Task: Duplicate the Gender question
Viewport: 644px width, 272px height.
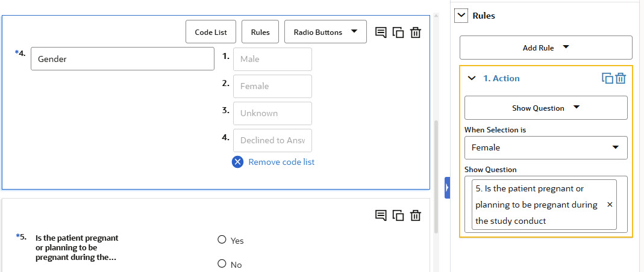Action: click(398, 32)
